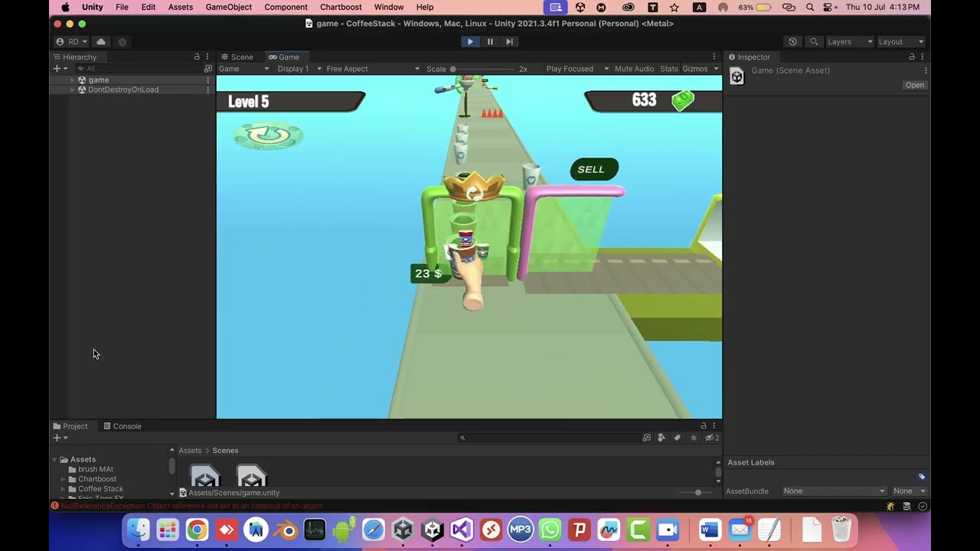Open the Hierarchy search-window icon beside the search field
Screen dimensions: 980x551
tap(207, 69)
